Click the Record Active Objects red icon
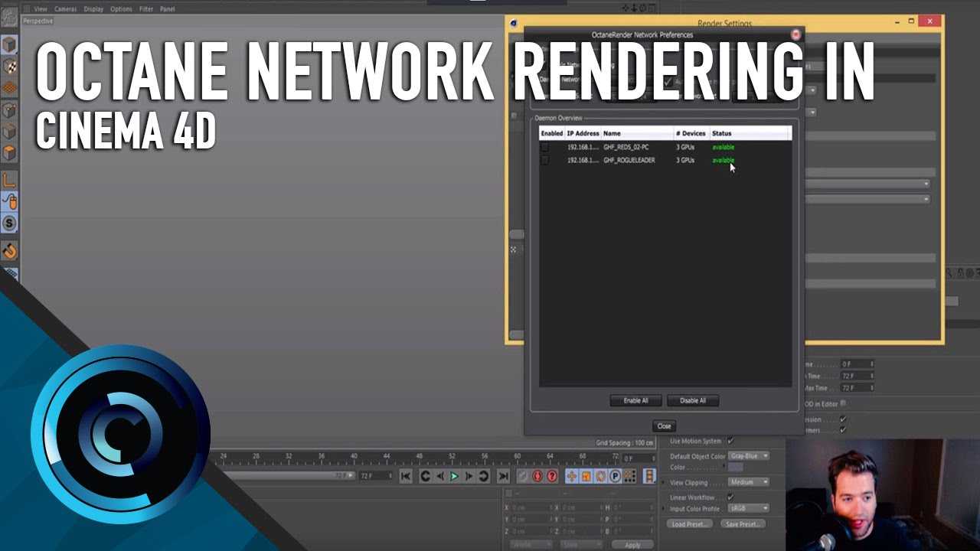 click(x=537, y=476)
